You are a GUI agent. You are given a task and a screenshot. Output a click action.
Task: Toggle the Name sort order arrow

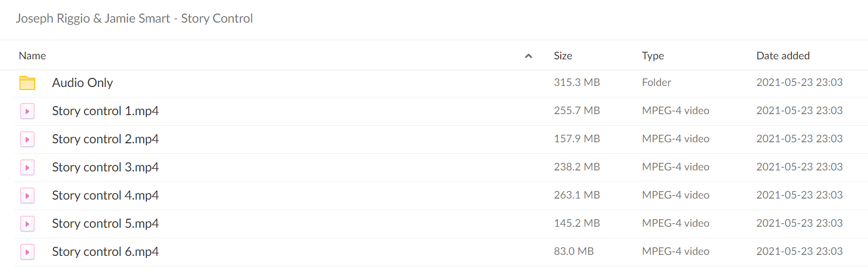point(528,56)
